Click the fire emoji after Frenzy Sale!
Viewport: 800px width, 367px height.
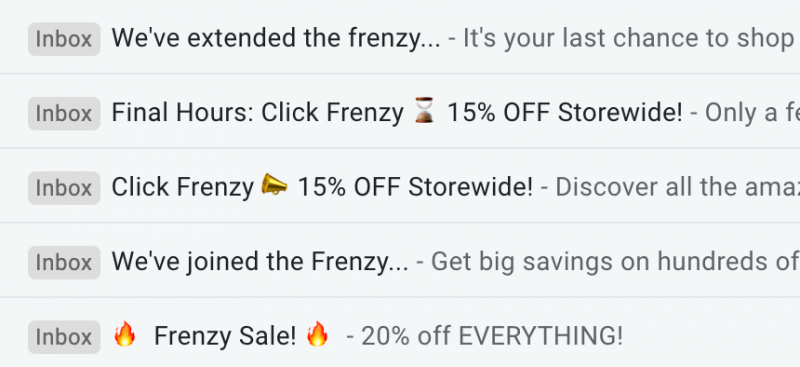pos(317,334)
